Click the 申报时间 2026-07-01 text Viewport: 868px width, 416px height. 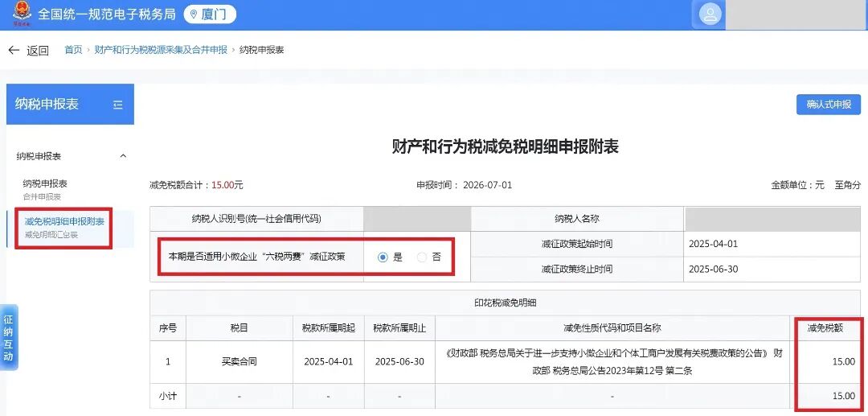tap(465, 185)
